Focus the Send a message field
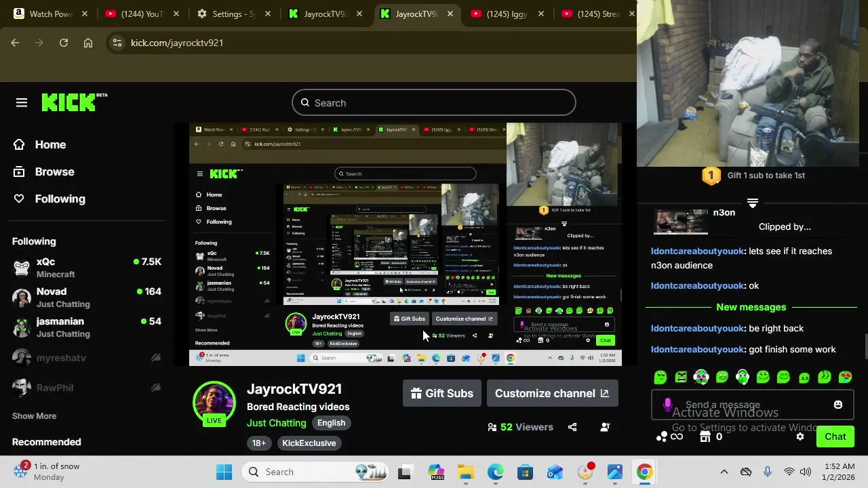The image size is (868, 488). 751,405
